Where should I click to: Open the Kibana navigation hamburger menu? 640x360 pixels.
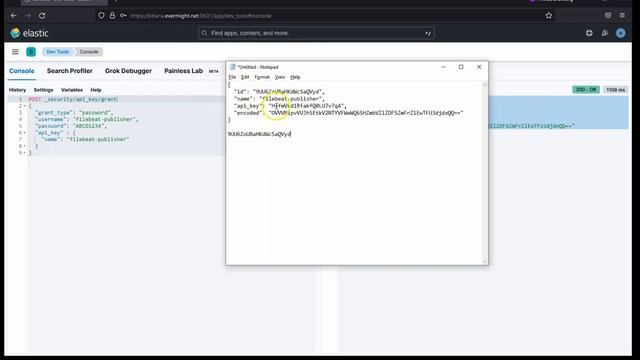(x=15, y=52)
